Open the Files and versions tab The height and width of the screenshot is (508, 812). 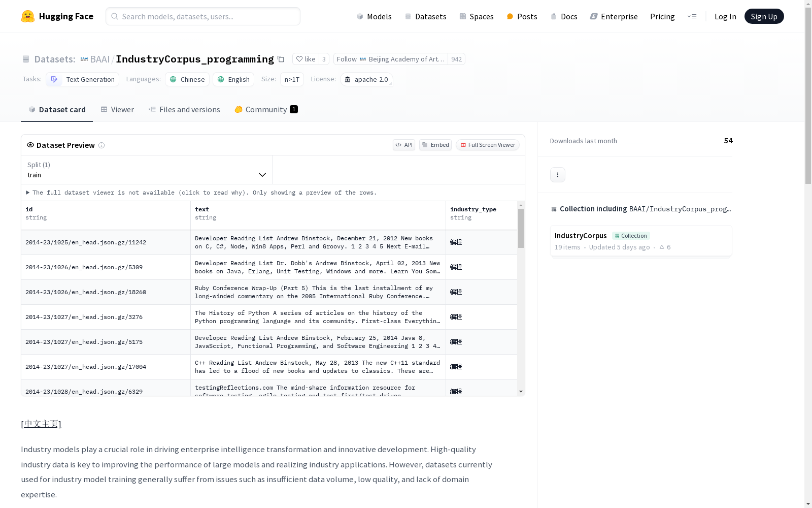184,110
